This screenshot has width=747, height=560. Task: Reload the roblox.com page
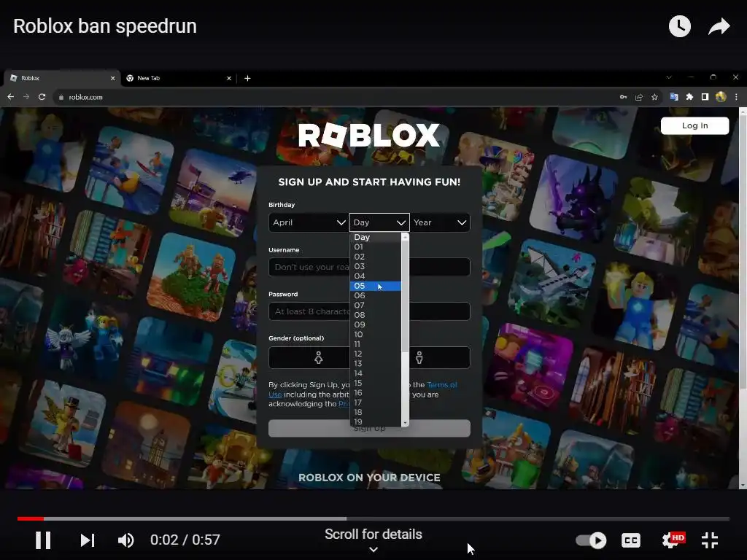42,97
